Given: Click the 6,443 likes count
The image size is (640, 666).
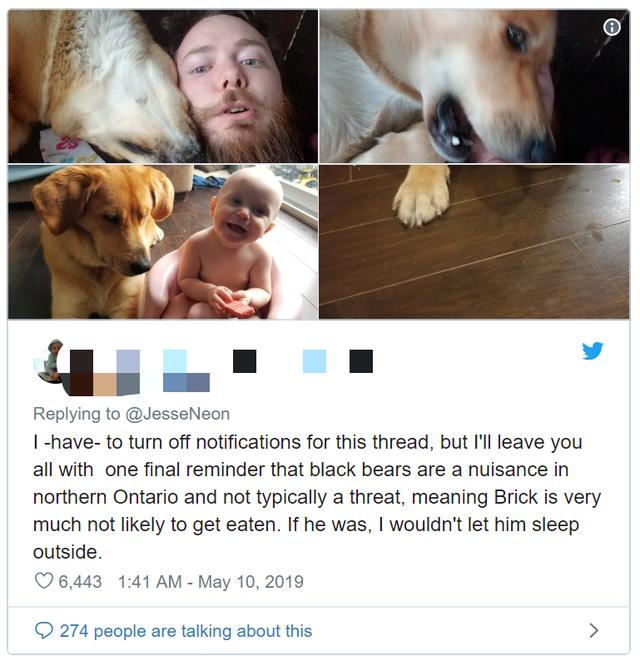Looking at the screenshot, I should point(80,581).
